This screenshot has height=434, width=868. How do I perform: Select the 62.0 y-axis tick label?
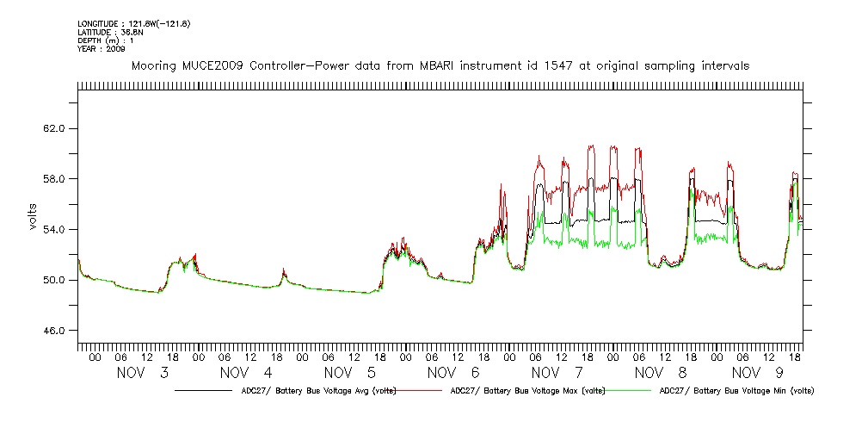point(52,128)
